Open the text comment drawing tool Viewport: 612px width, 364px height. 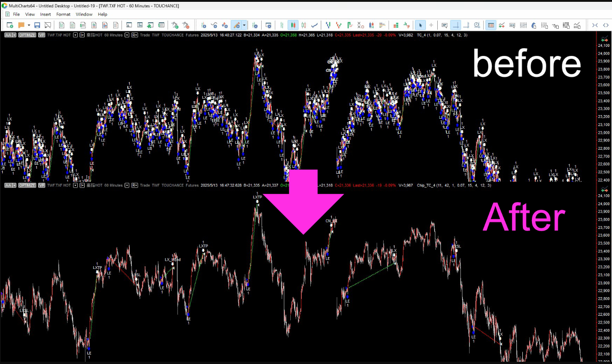tap(445, 25)
